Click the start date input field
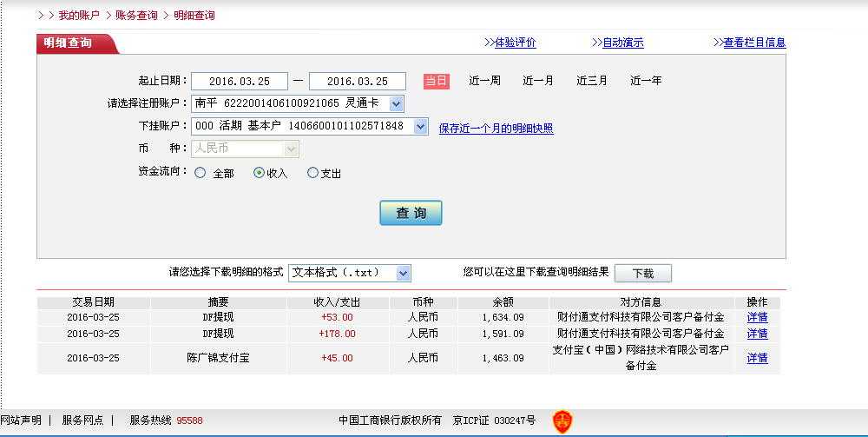This screenshot has height=437, width=868. point(239,81)
